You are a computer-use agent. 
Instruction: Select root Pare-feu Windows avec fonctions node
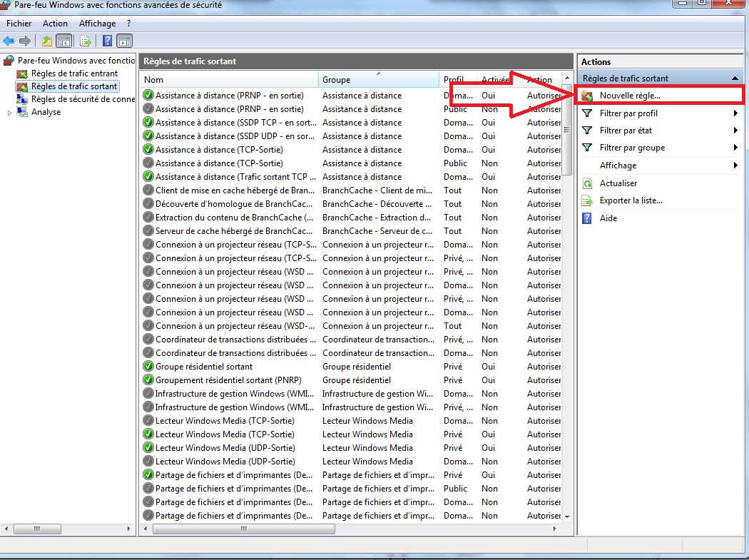coord(76,60)
